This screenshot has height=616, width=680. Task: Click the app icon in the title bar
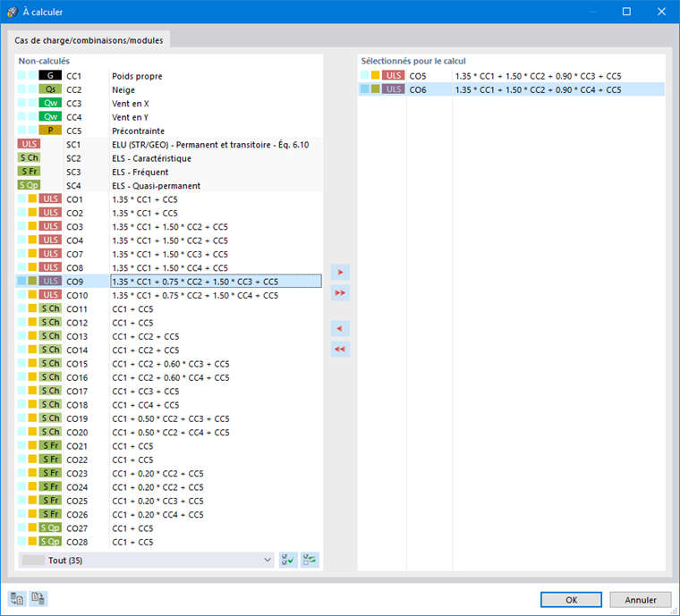tap(13, 12)
